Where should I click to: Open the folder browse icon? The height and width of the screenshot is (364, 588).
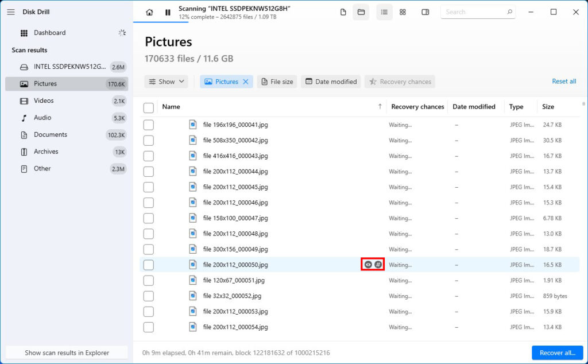[x=361, y=11]
